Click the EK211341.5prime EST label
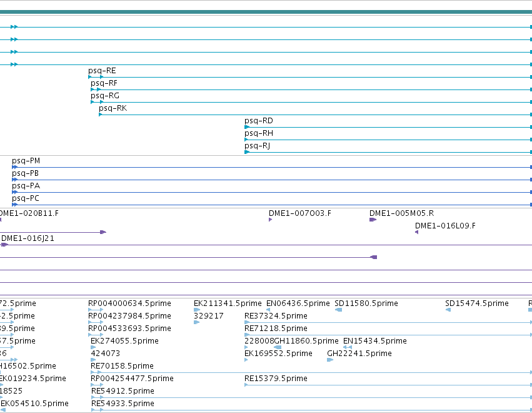The width and height of the screenshot is (532, 413). point(228,303)
